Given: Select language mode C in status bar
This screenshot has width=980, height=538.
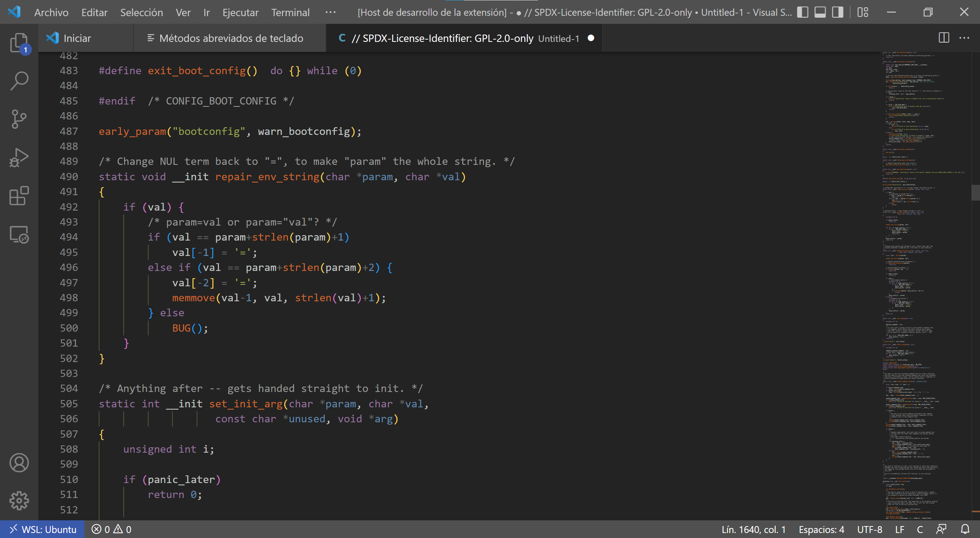Looking at the screenshot, I should (x=920, y=529).
